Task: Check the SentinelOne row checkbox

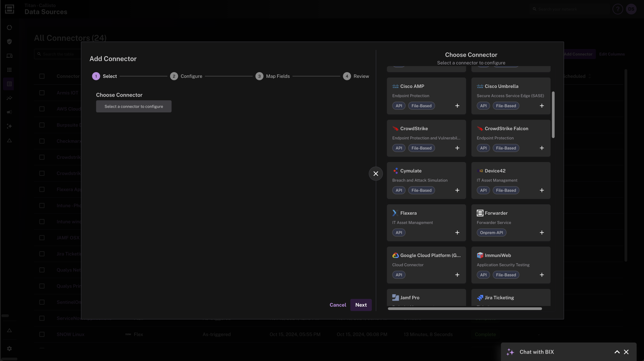Action: click(42, 302)
